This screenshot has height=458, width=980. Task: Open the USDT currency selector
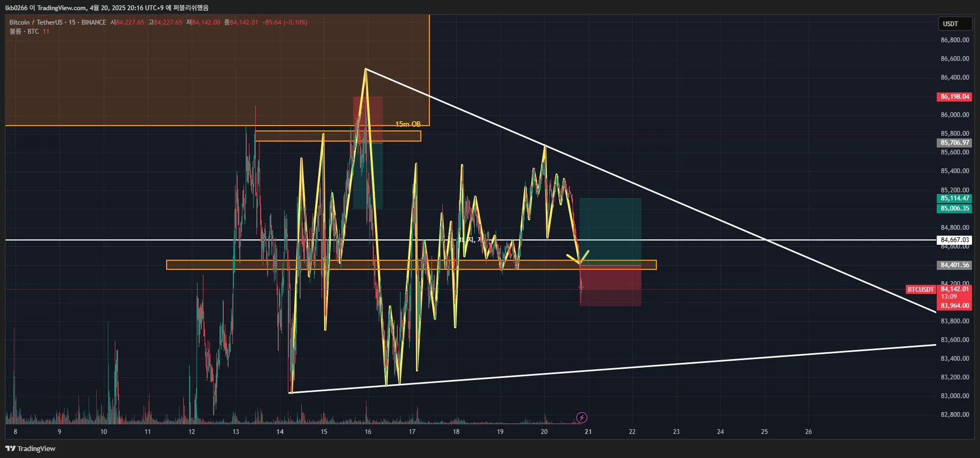point(955,24)
